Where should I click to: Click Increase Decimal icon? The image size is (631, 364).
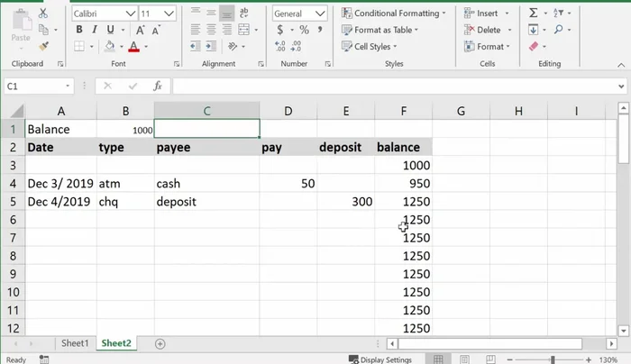[280, 46]
